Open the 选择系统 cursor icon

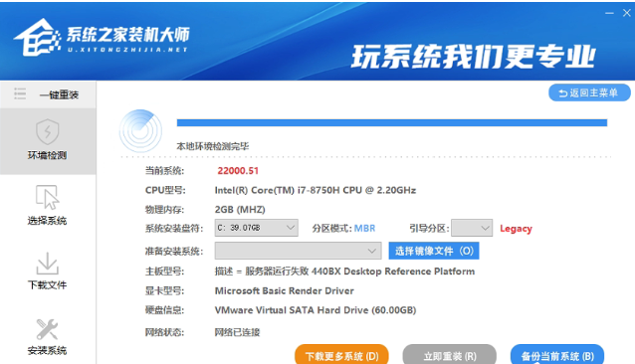[48, 197]
